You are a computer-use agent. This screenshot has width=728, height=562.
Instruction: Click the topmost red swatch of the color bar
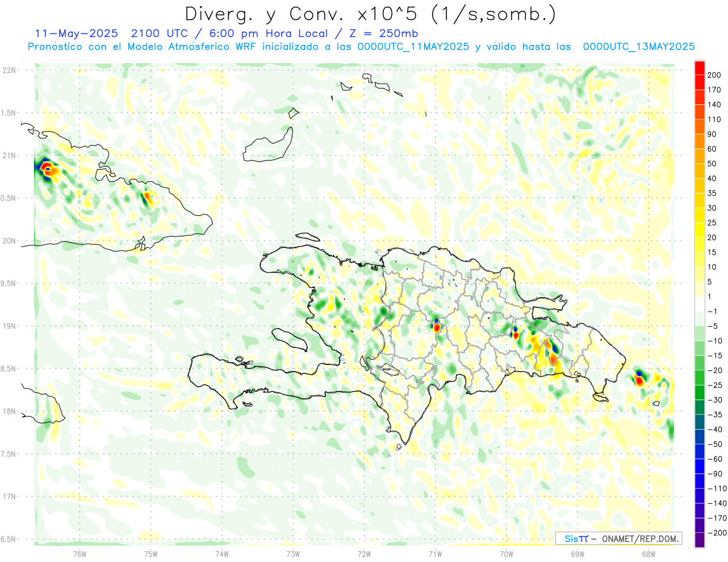pyautogui.click(x=699, y=68)
